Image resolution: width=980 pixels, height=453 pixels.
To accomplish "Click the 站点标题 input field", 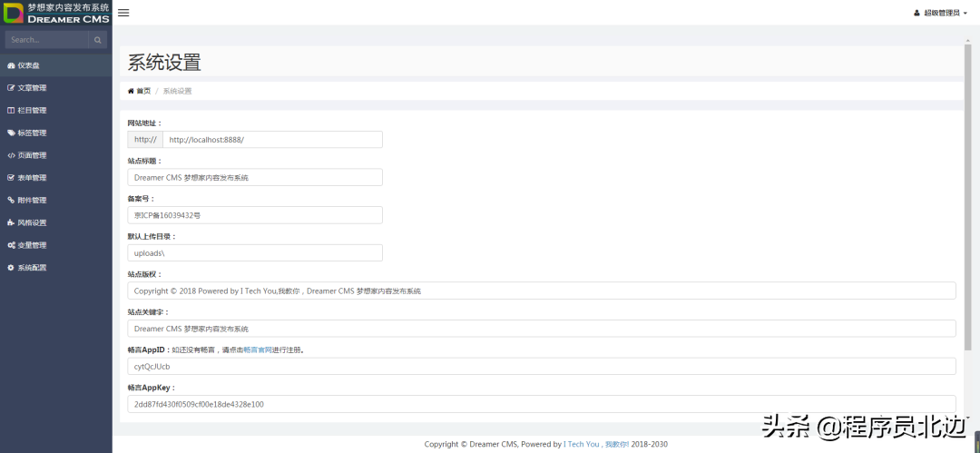I will coord(255,178).
